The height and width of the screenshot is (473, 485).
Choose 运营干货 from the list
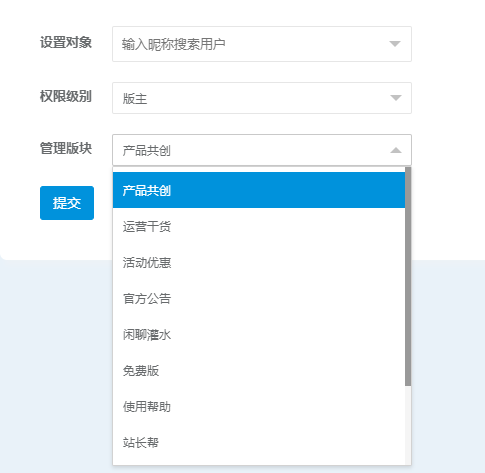point(259,226)
